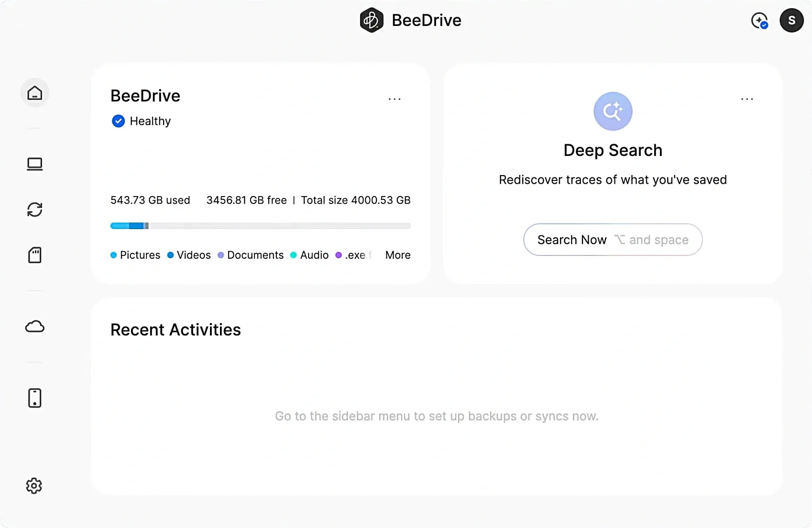Click the AI status icon in header
This screenshot has height=528, width=812.
759,21
